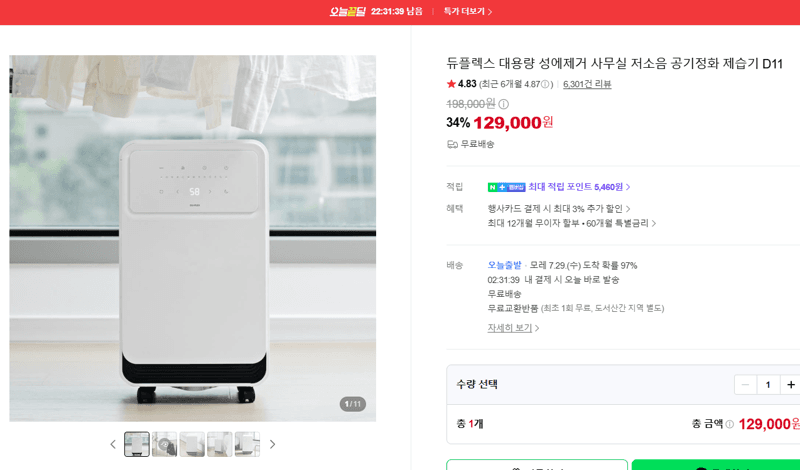
Task: Increase quantity with the plus button
Action: click(x=790, y=385)
